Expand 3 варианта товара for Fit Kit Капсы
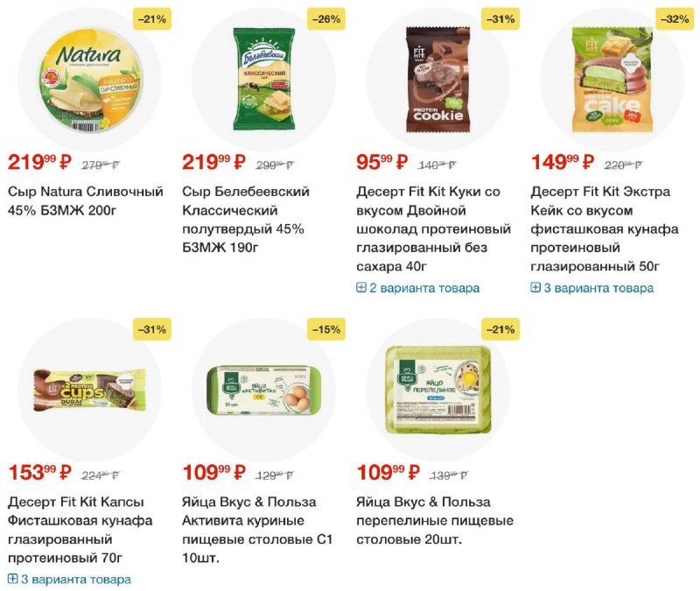The image size is (700, 591). pos(70,580)
